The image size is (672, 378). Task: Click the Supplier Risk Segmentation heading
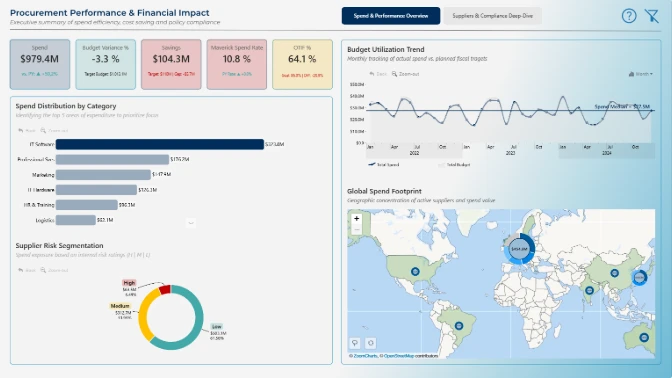tap(60, 246)
